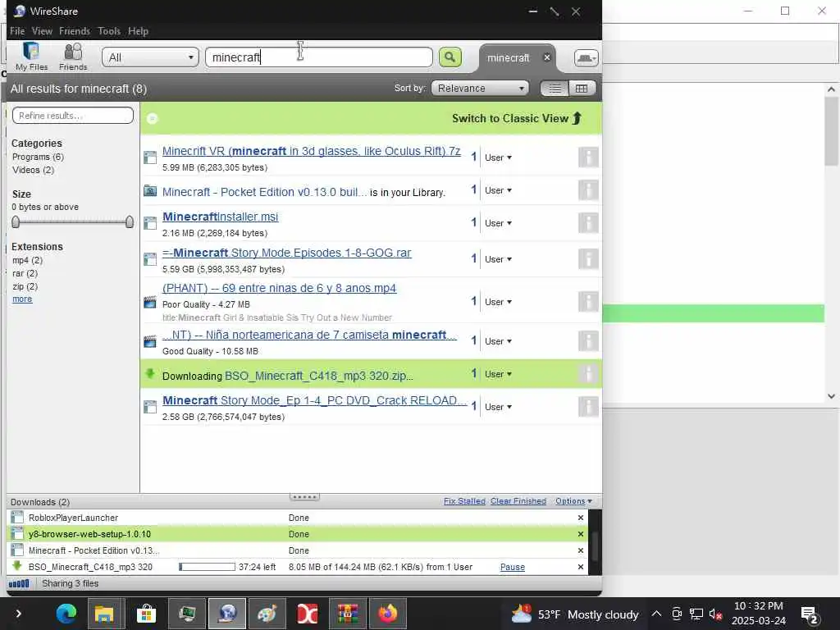Image resolution: width=840 pixels, height=630 pixels.
Task: Click the right handle of the Size slider
Action: [129, 221]
